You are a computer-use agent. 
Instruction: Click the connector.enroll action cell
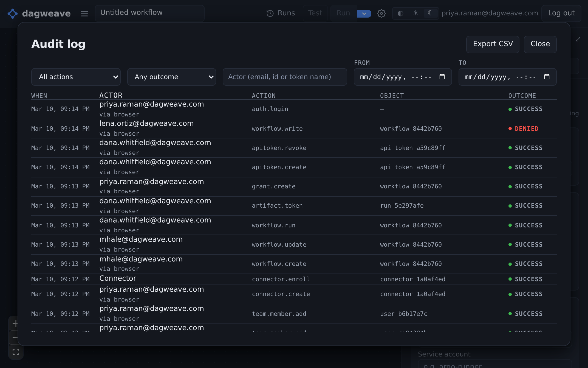[x=281, y=279]
